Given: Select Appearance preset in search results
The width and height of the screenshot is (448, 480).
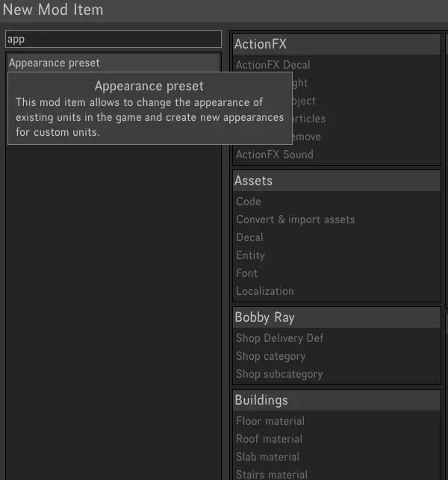Looking at the screenshot, I should point(55,63).
